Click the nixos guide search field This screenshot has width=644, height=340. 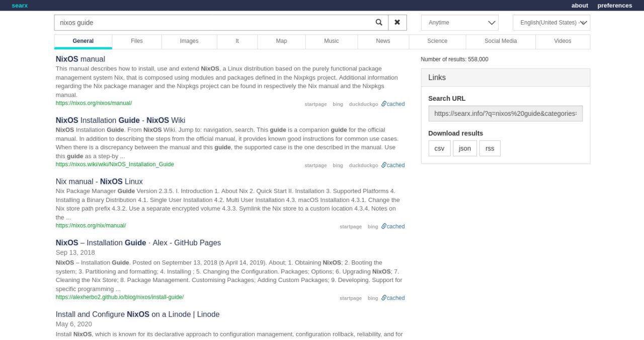[212, 23]
